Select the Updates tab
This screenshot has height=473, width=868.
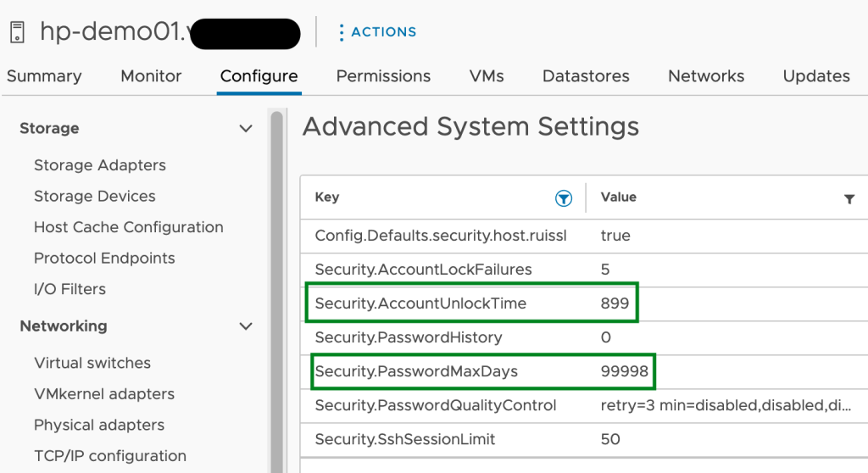[x=816, y=76]
